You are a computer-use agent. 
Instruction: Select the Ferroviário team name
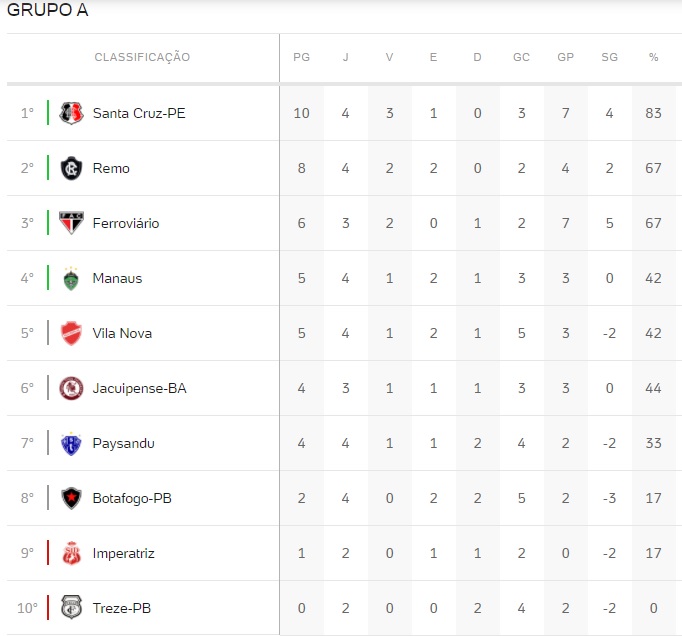coord(126,223)
